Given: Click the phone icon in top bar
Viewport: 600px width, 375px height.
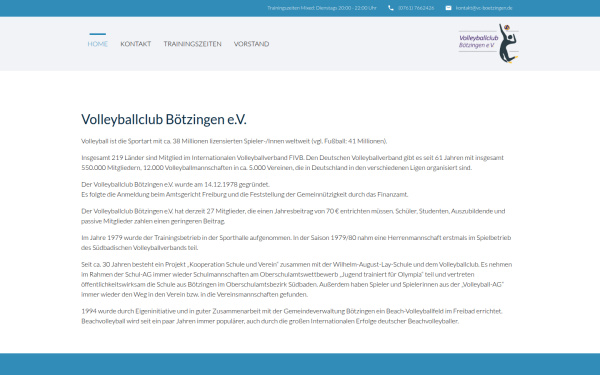Looking at the screenshot, I should tap(390, 8).
